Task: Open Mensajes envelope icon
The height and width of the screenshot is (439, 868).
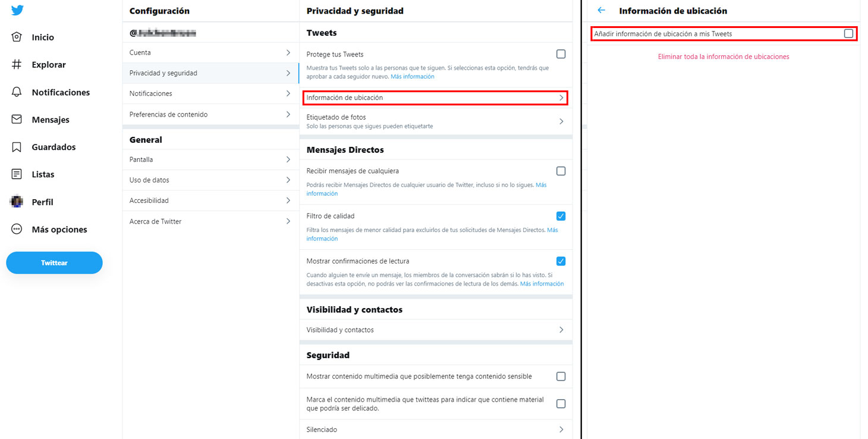Action: click(x=17, y=120)
